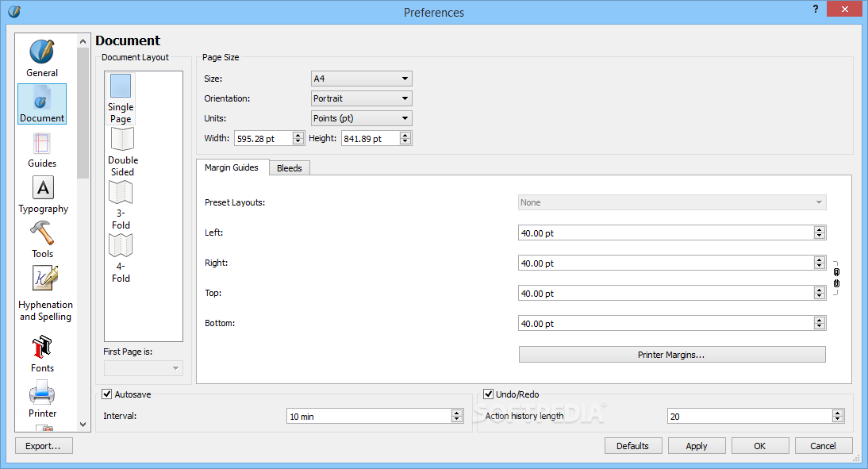Click sidebar scroll up arrow
The image size is (868, 469).
pos(83,41)
